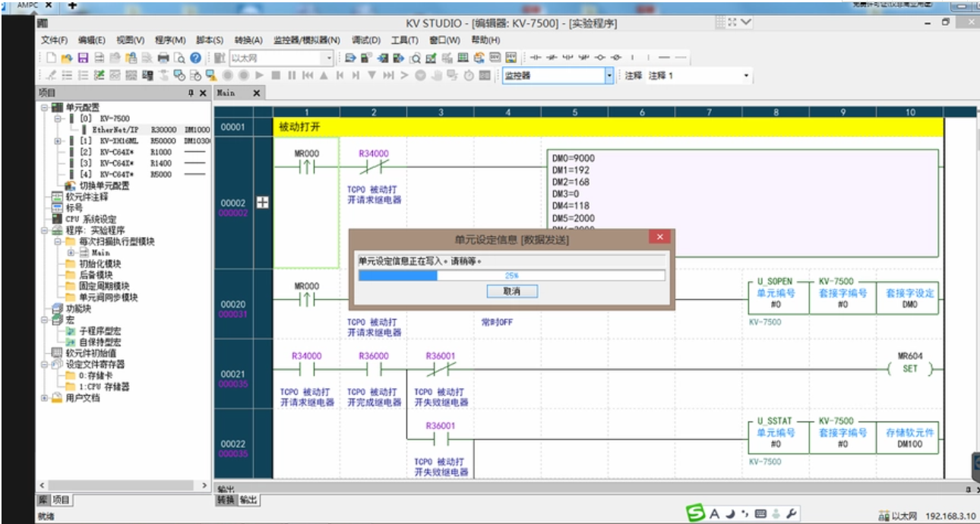Screen dimensions: 980x524
Task: Open the 以太网 connection dropdown
Action: 329,58
